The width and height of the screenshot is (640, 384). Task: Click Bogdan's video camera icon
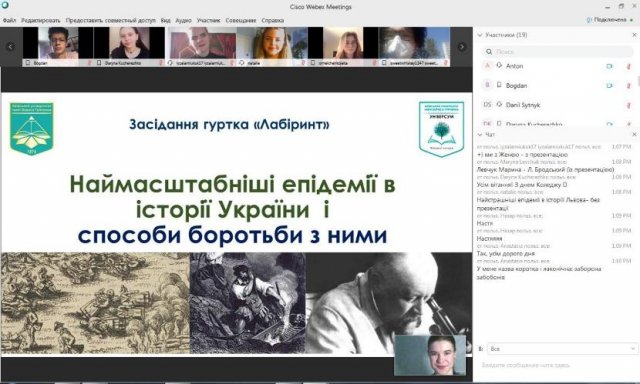609,86
